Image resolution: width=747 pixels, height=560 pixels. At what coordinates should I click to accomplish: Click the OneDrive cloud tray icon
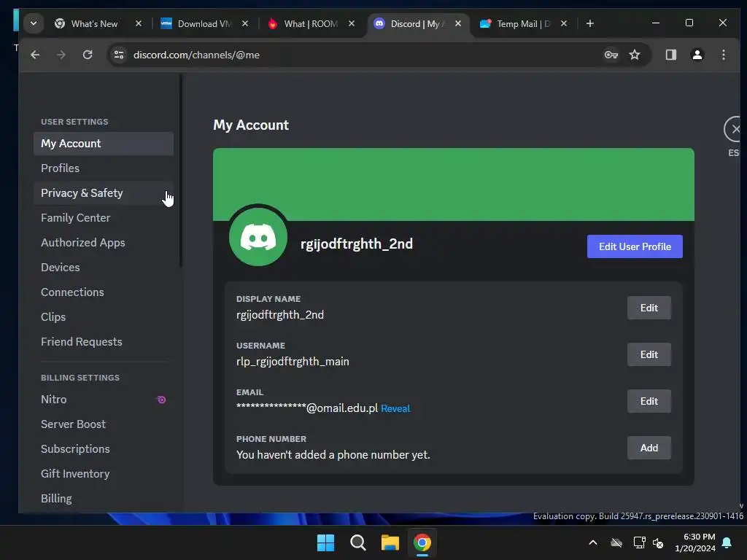[x=616, y=542]
